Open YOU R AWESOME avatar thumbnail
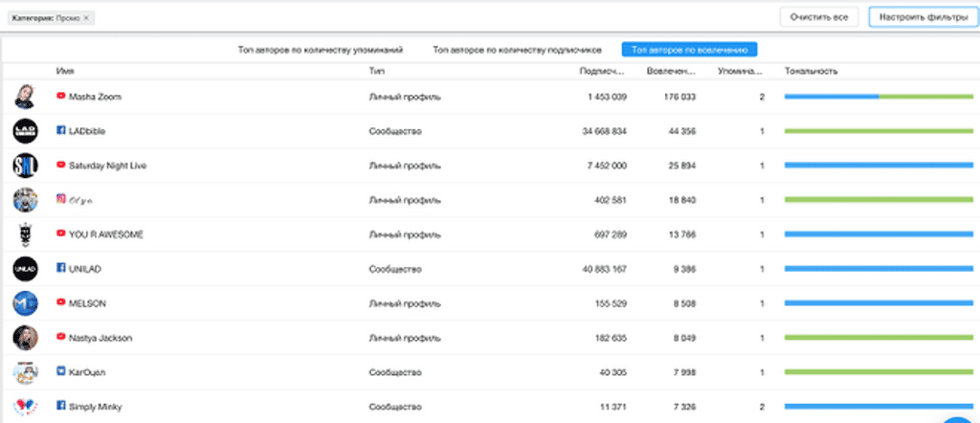 pos(25,234)
